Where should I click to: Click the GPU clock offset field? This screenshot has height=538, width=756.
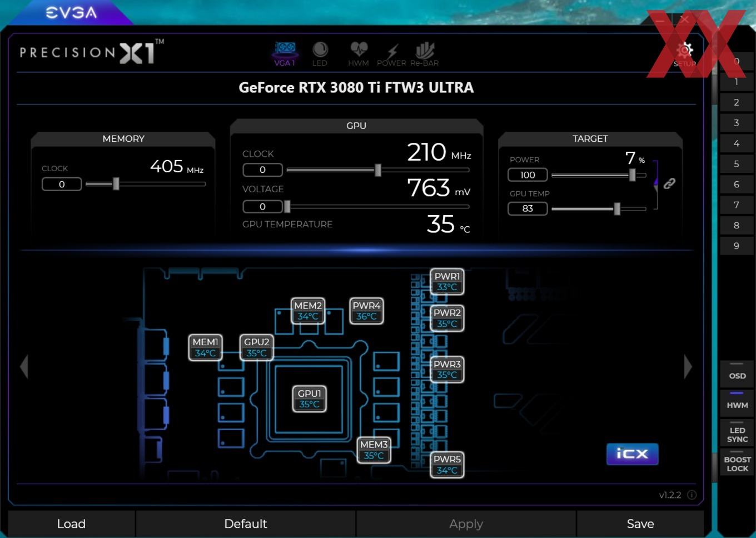click(x=262, y=170)
